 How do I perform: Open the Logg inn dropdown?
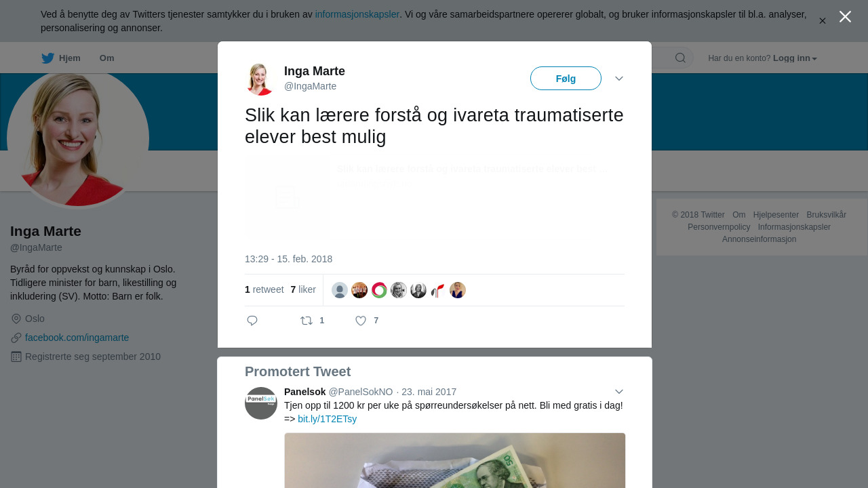click(795, 58)
